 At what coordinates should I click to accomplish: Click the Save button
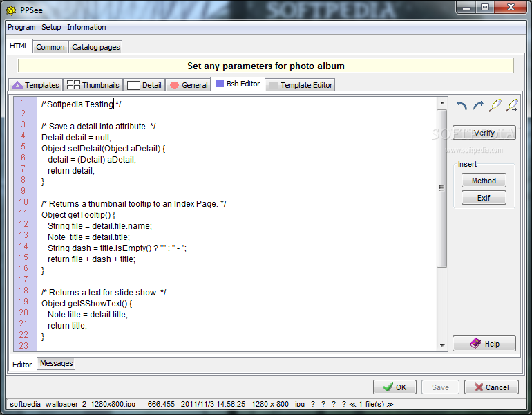(x=440, y=387)
